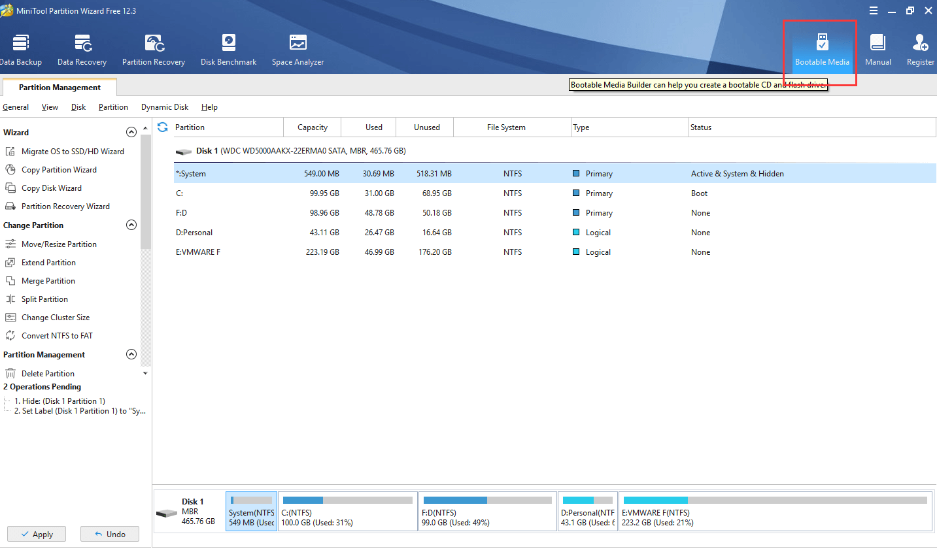This screenshot has height=560, width=937.
Task: Open the Dynamic Disk menu
Action: (165, 107)
